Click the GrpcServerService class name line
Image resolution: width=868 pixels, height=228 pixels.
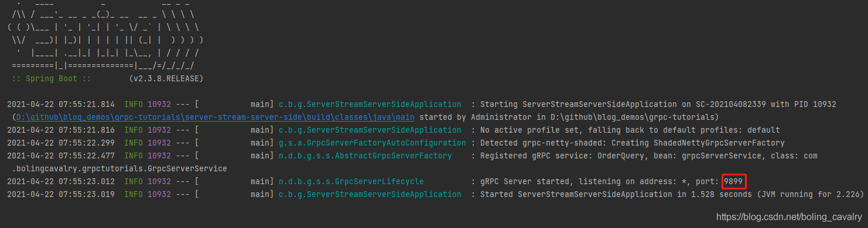click(119, 168)
